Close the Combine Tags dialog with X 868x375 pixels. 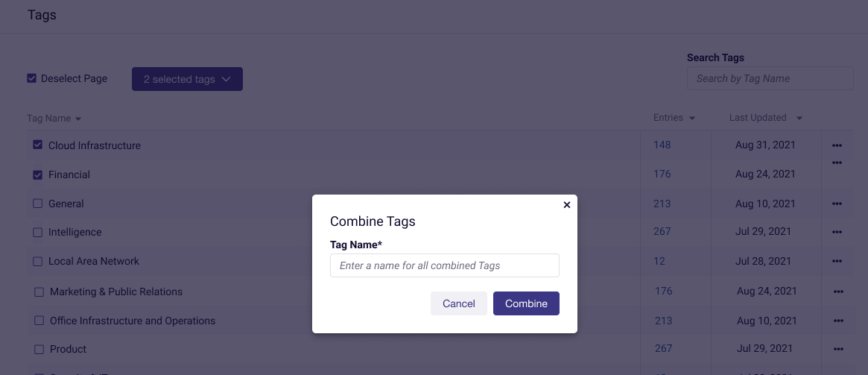point(566,205)
